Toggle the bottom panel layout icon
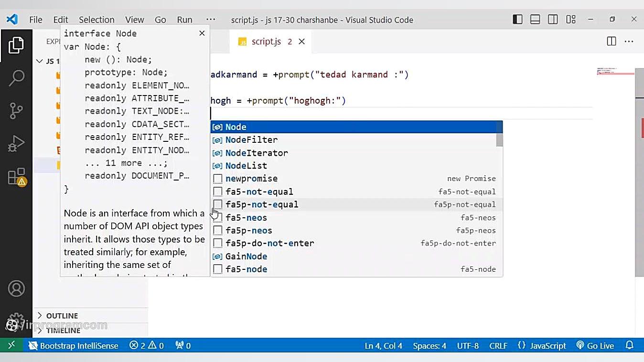Image resolution: width=644 pixels, height=362 pixels. pyautogui.click(x=535, y=20)
